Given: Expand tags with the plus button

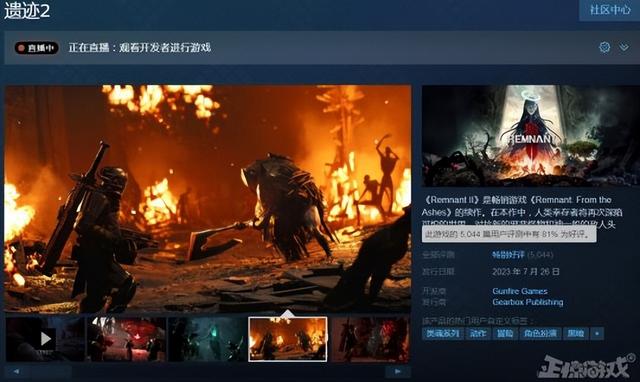Looking at the screenshot, I should tap(597, 333).
